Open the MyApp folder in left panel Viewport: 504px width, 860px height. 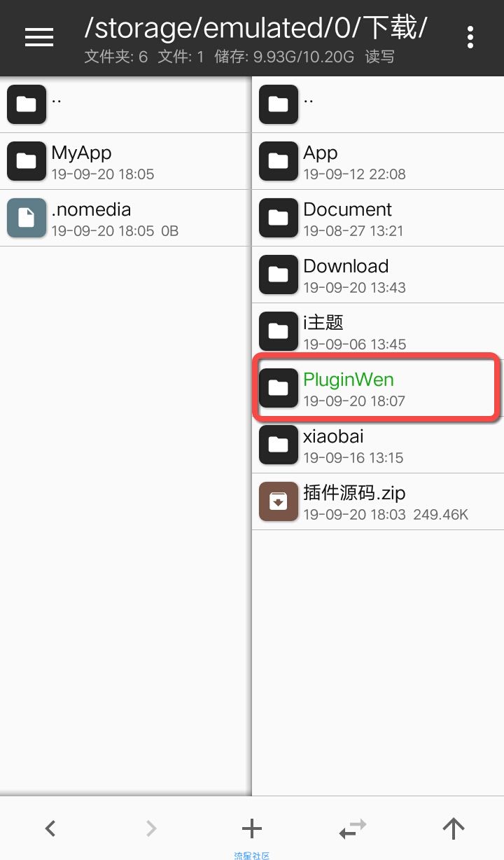[x=126, y=161]
